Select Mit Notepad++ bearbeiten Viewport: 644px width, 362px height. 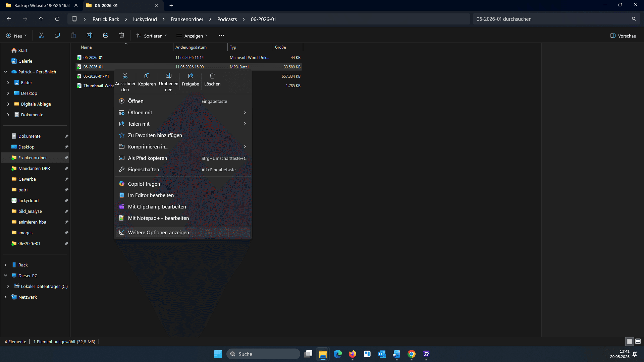183,218
